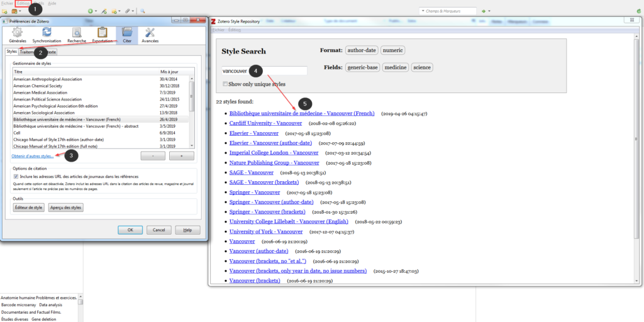
Task: Open Imperial College London - Vancouver link
Action: click(x=274, y=153)
